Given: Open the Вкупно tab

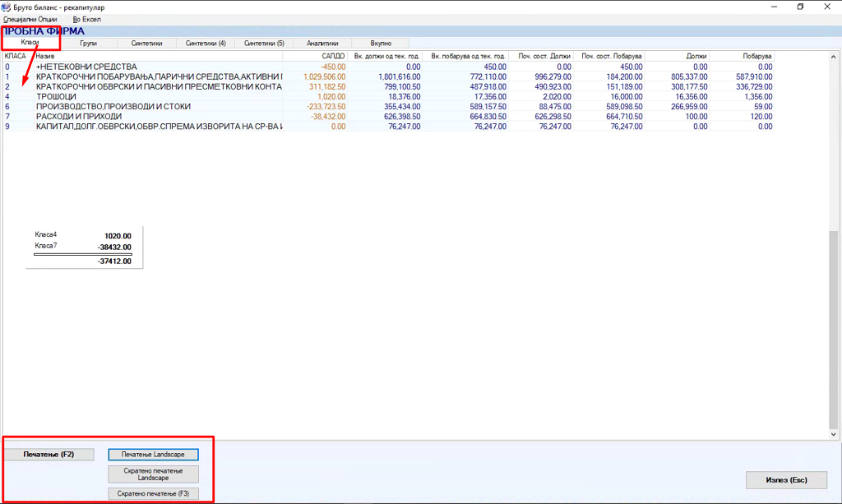Looking at the screenshot, I should (381, 43).
